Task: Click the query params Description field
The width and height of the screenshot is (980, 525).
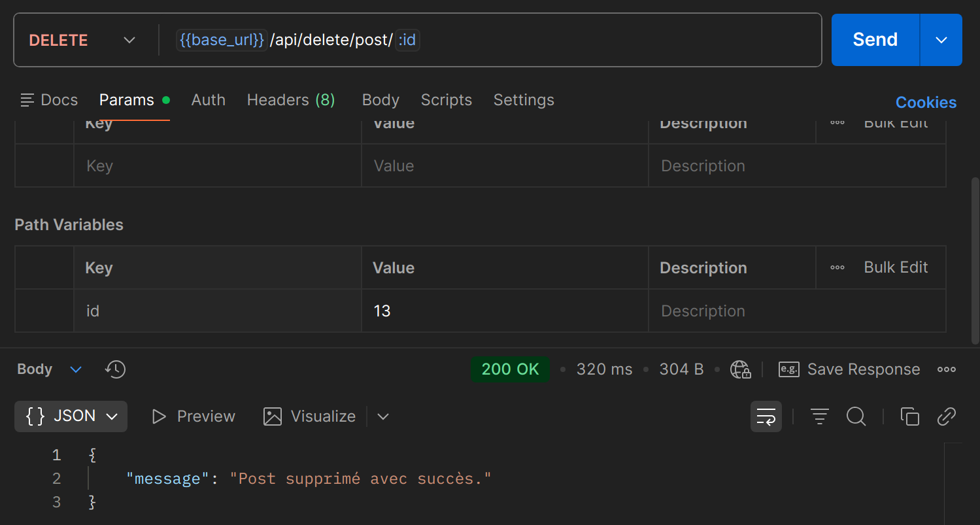Action: tap(797, 166)
